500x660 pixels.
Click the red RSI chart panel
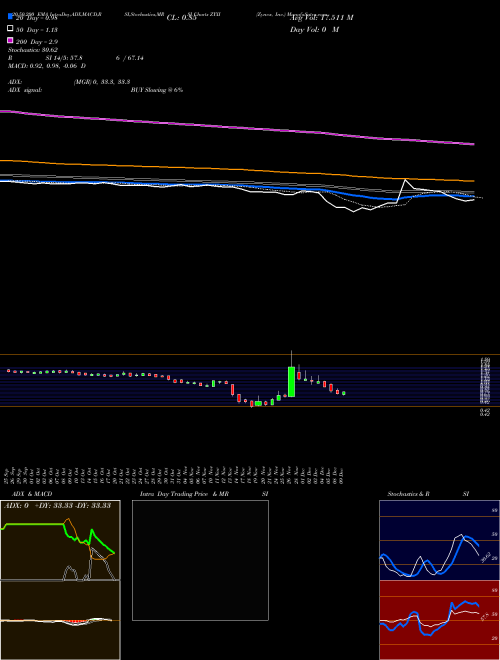click(439, 620)
